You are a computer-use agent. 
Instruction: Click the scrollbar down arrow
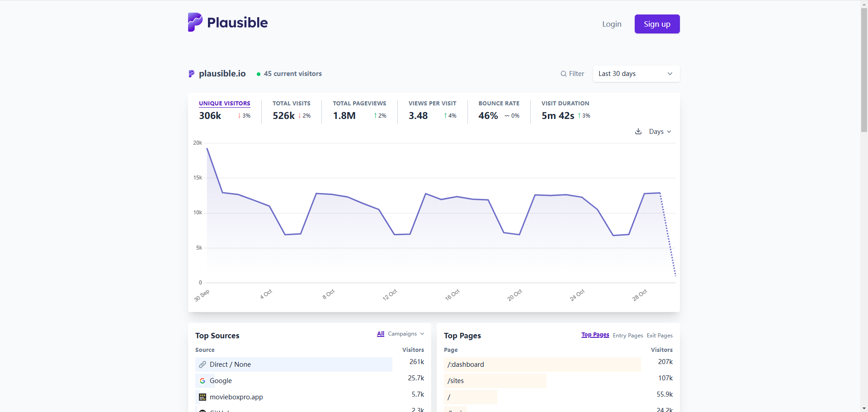click(864, 408)
